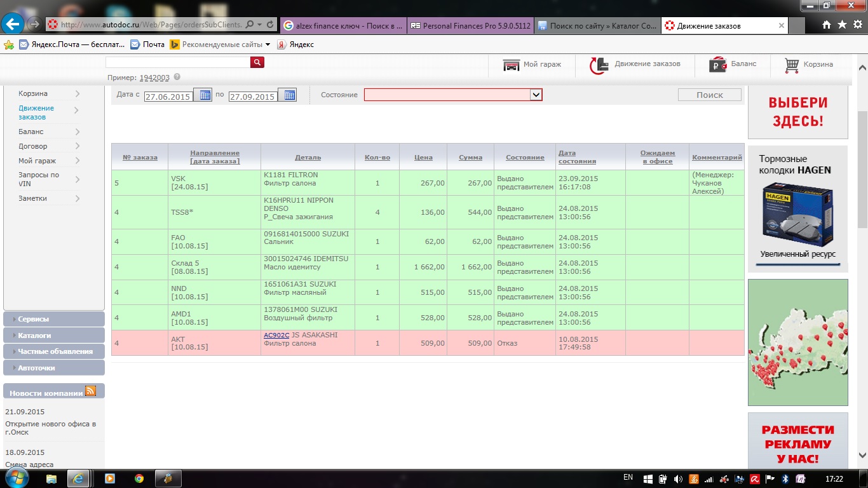Click the Баланс wallet icon
The height and width of the screenshot is (488, 868).
coord(718,65)
